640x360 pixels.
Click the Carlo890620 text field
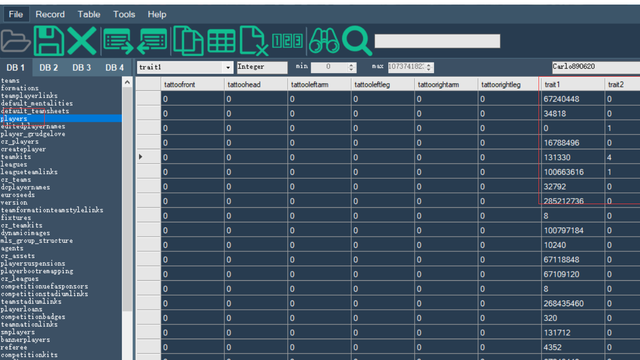(x=596, y=67)
